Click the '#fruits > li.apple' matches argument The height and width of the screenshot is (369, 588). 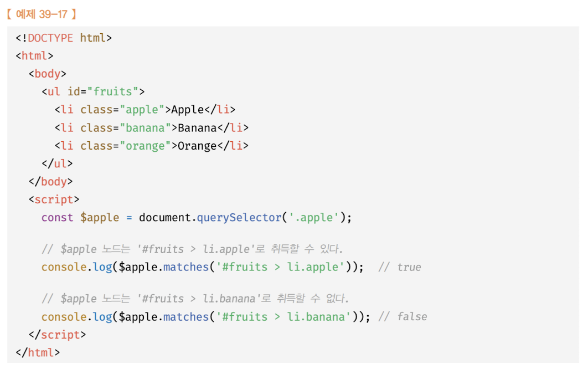coord(281,267)
